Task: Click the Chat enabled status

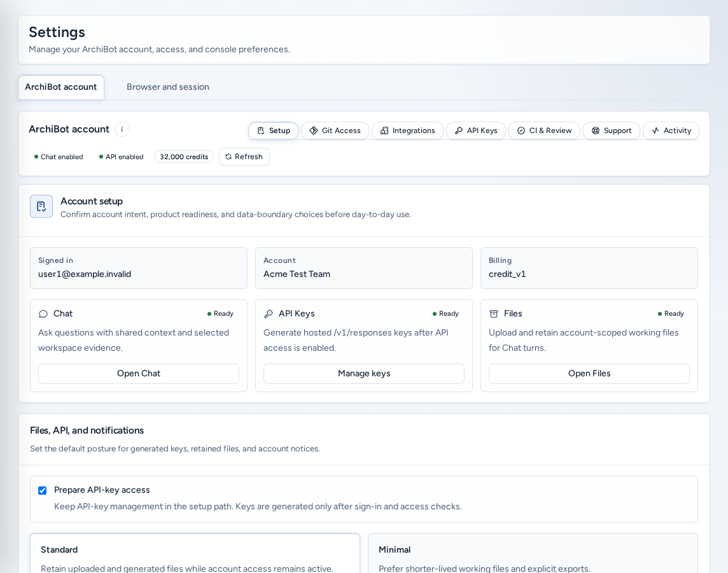Action: click(x=59, y=157)
